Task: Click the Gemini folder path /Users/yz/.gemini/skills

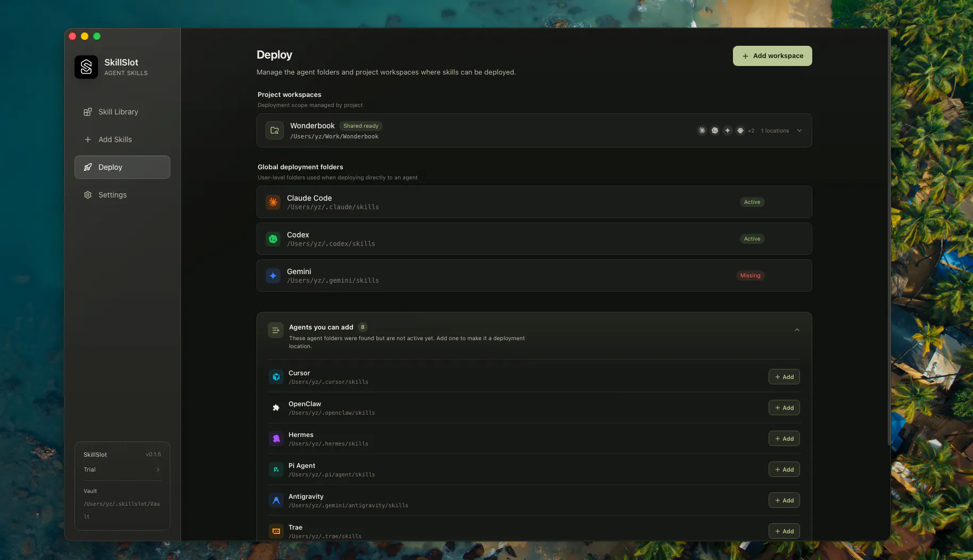Action: coord(333,281)
